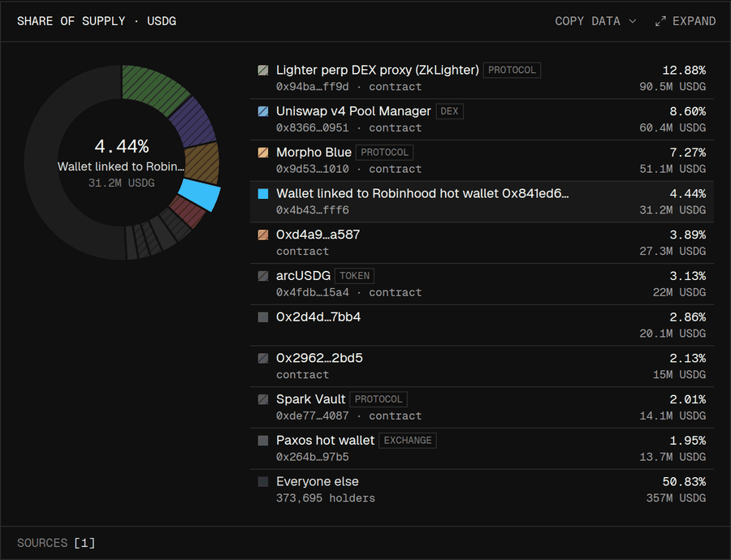Click the dark red 0xd4a9…a587 donut slice

pyautogui.click(x=188, y=211)
